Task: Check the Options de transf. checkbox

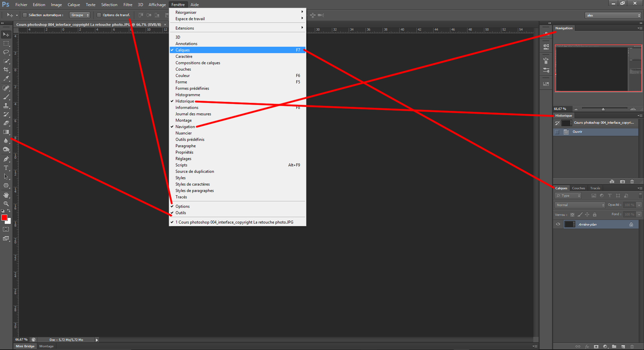Action: point(99,15)
